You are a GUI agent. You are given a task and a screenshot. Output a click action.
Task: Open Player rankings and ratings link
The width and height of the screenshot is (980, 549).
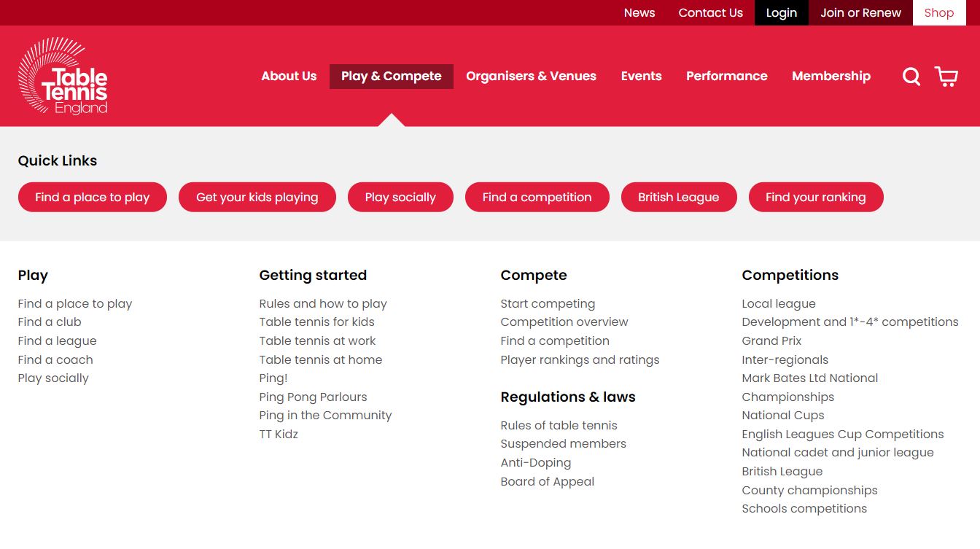[580, 359]
